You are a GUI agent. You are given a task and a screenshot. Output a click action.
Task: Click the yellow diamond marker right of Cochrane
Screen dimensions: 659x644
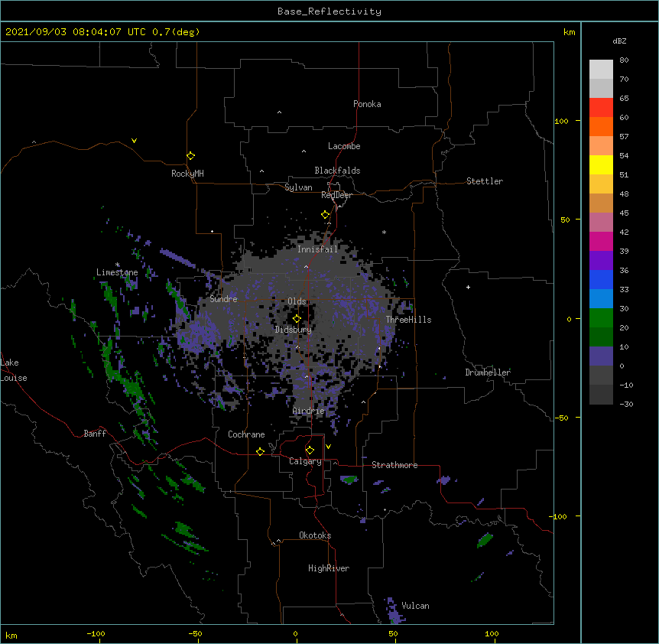[x=260, y=451]
